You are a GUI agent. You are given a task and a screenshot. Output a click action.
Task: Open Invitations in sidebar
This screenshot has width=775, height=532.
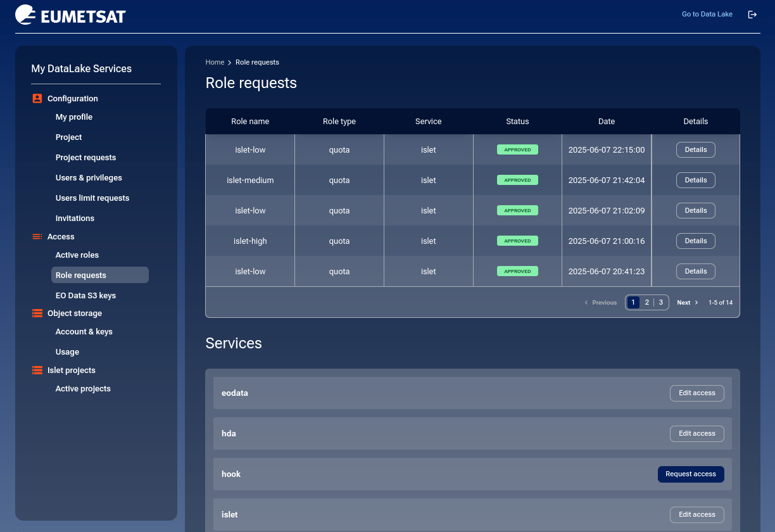click(x=75, y=218)
